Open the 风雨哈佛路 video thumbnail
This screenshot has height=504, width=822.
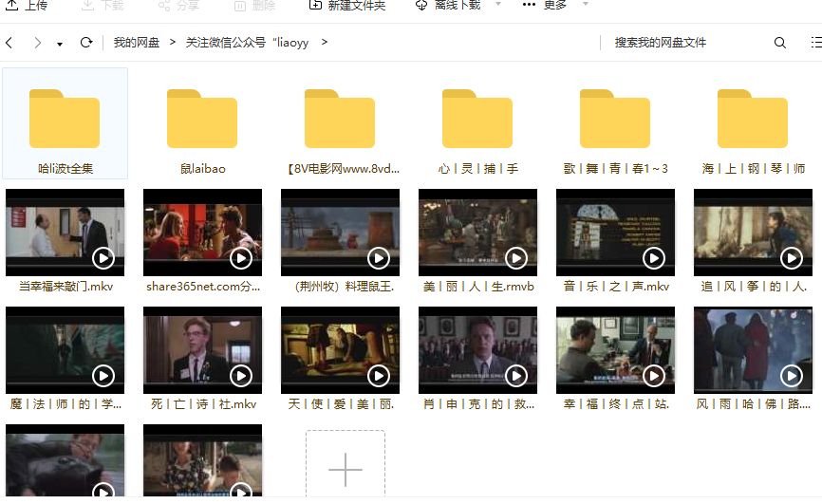753,350
